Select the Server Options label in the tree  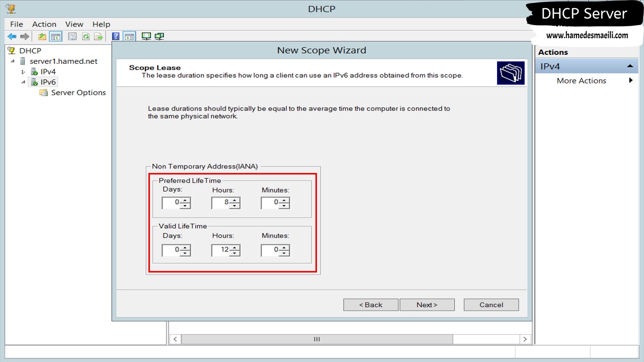tap(78, 93)
